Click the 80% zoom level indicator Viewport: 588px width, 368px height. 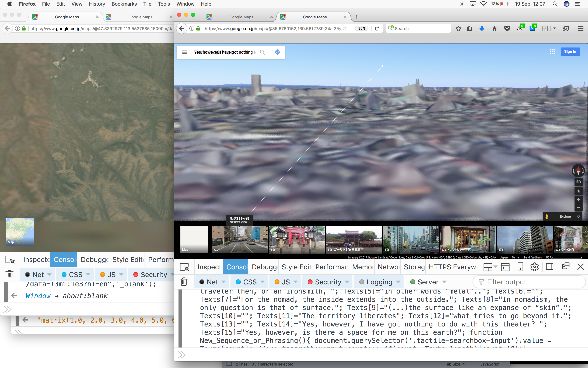tap(362, 28)
